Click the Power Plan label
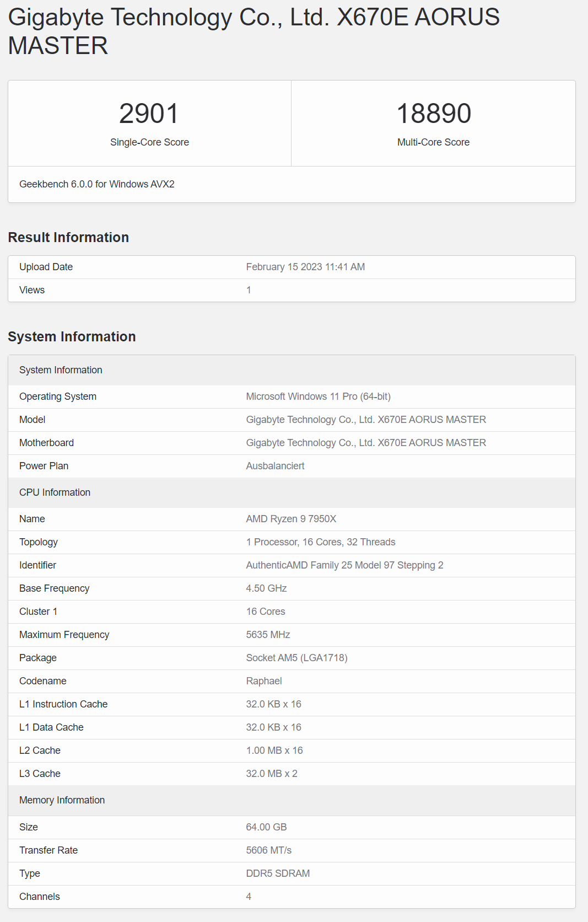Screen dimensions: 588x922 pos(44,466)
